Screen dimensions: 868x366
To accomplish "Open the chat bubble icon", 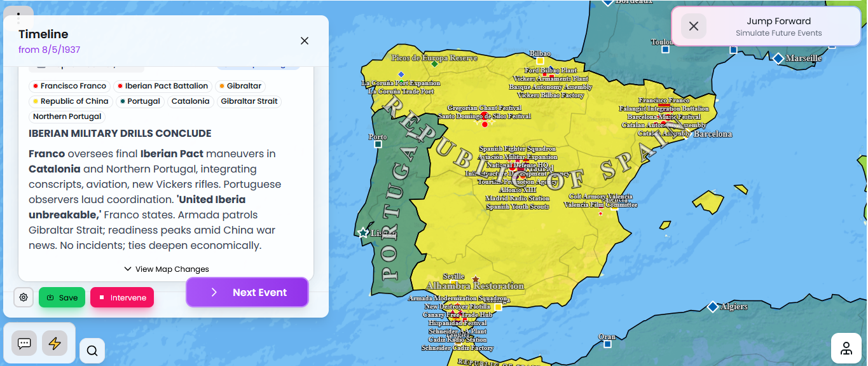I will click(x=24, y=344).
